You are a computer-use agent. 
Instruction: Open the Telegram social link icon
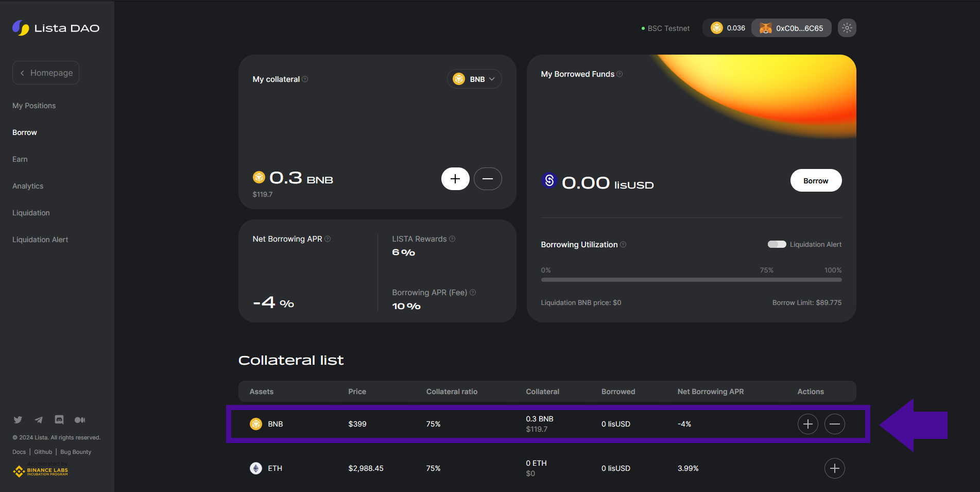coord(39,420)
